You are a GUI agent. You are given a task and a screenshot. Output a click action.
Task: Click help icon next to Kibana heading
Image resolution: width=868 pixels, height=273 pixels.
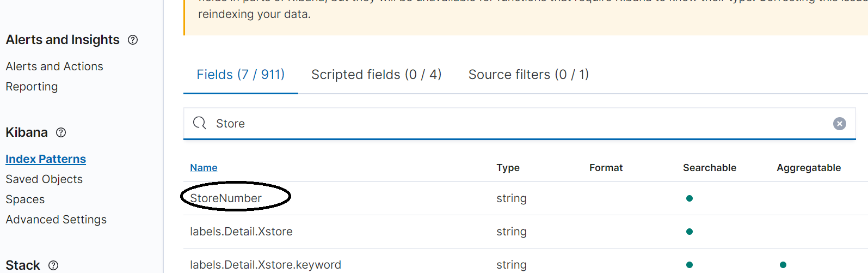(x=61, y=132)
